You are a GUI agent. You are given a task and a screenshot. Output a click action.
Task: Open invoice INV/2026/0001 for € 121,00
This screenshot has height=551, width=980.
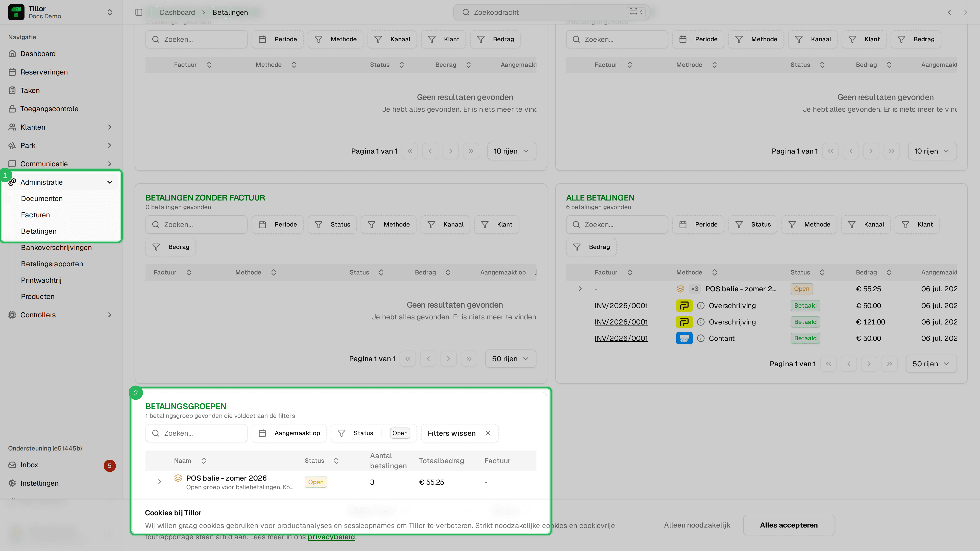[621, 322]
